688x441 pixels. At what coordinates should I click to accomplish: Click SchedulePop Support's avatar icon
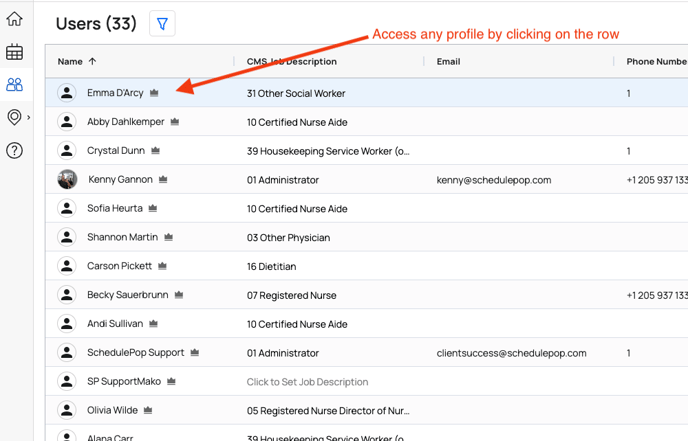[67, 352]
